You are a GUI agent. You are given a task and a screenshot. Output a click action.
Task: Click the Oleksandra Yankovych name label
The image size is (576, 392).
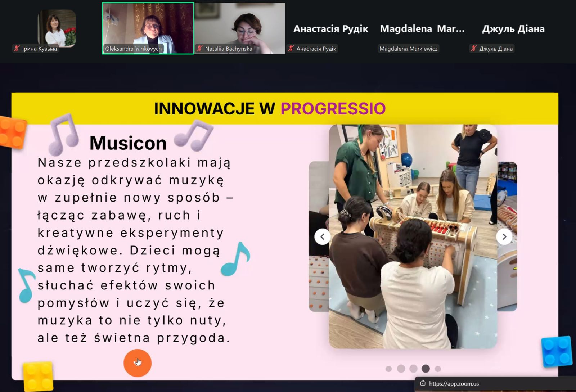click(x=133, y=49)
